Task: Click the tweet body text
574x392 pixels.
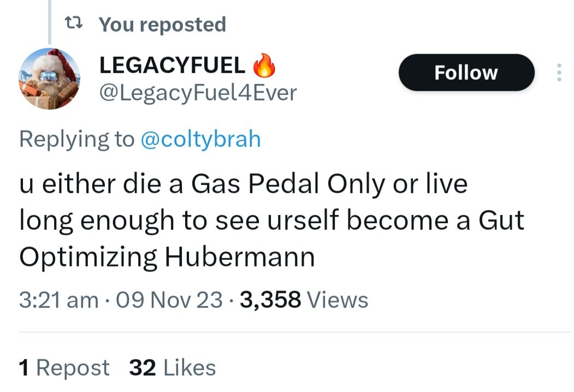Action: point(271,219)
